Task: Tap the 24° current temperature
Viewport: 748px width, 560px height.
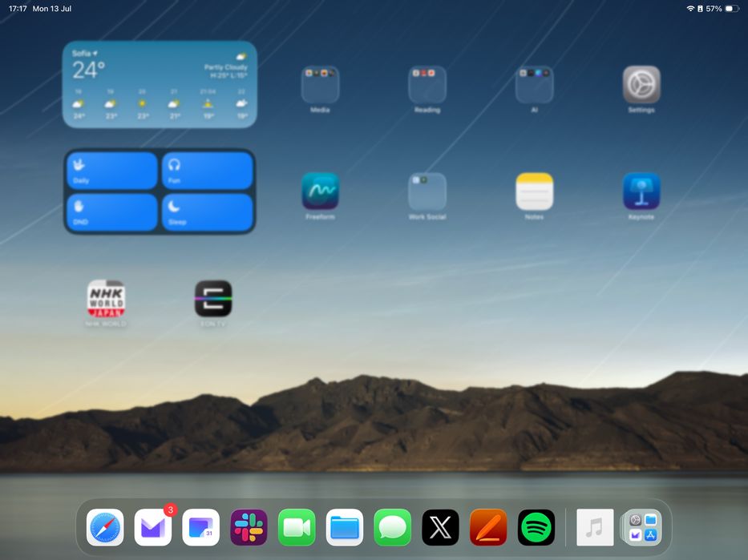Action: [x=89, y=71]
